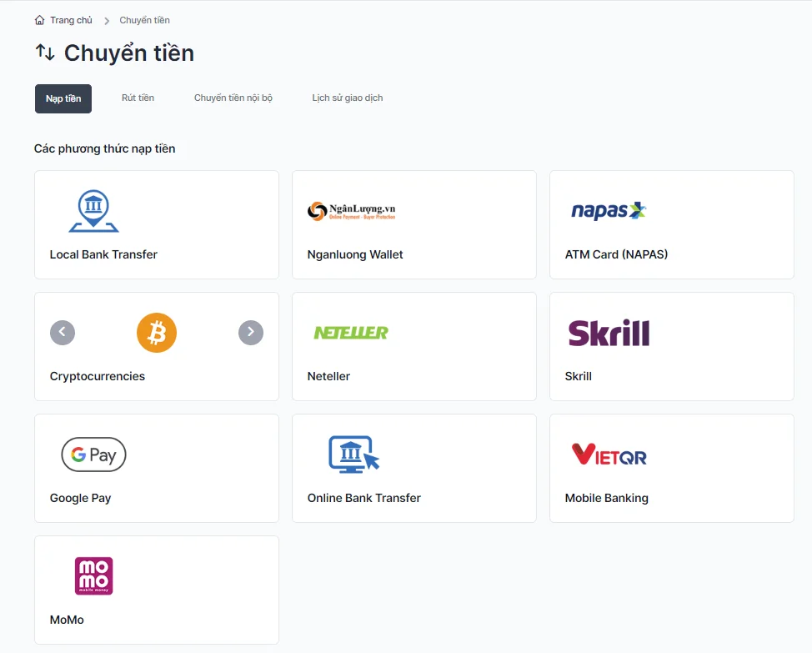The image size is (812, 653).
Task: Click the home icon in the breadcrumb
Action: click(x=39, y=20)
